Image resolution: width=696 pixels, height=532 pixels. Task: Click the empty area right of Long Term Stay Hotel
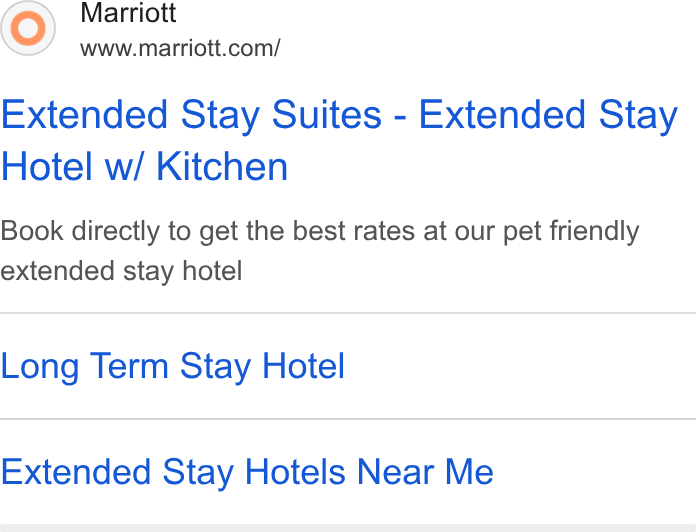(x=519, y=366)
